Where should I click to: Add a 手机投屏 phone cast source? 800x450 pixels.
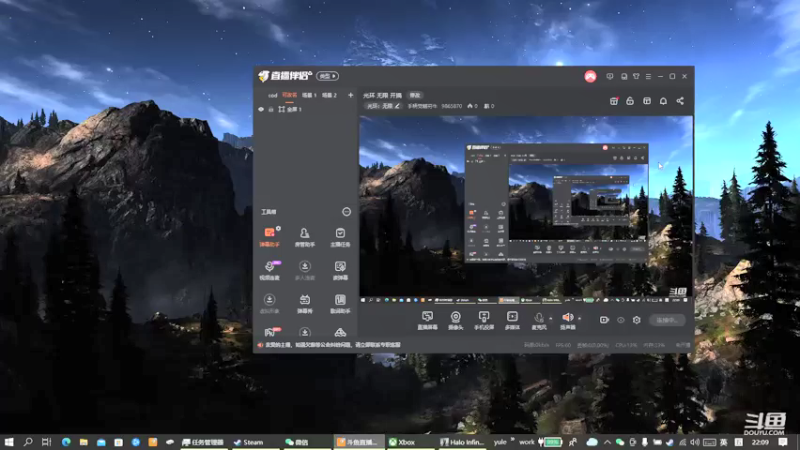click(484, 320)
